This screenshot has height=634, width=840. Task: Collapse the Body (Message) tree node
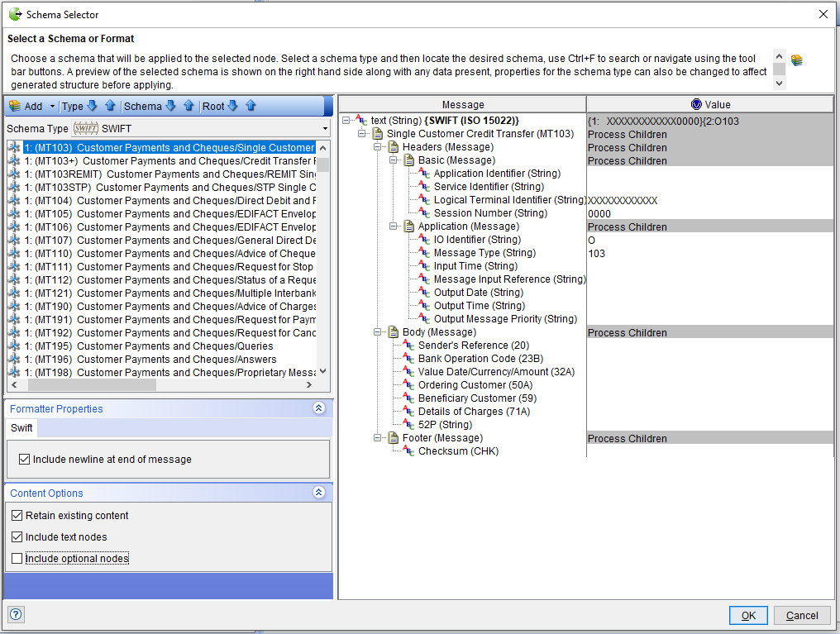(x=378, y=332)
